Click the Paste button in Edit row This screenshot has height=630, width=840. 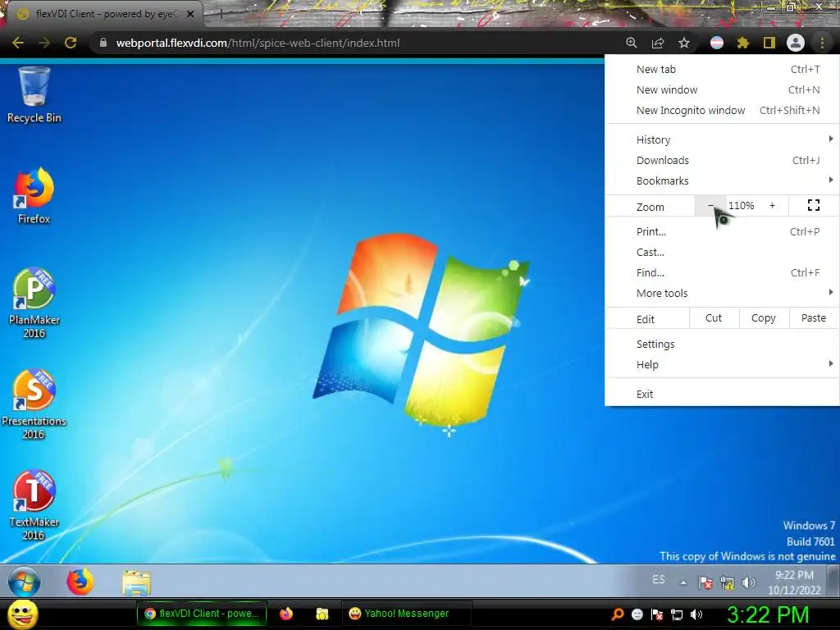(814, 318)
